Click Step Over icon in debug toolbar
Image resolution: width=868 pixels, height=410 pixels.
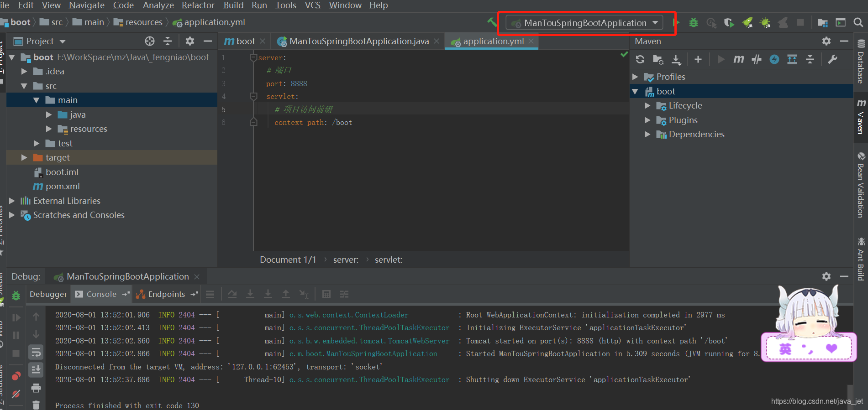click(232, 294)
